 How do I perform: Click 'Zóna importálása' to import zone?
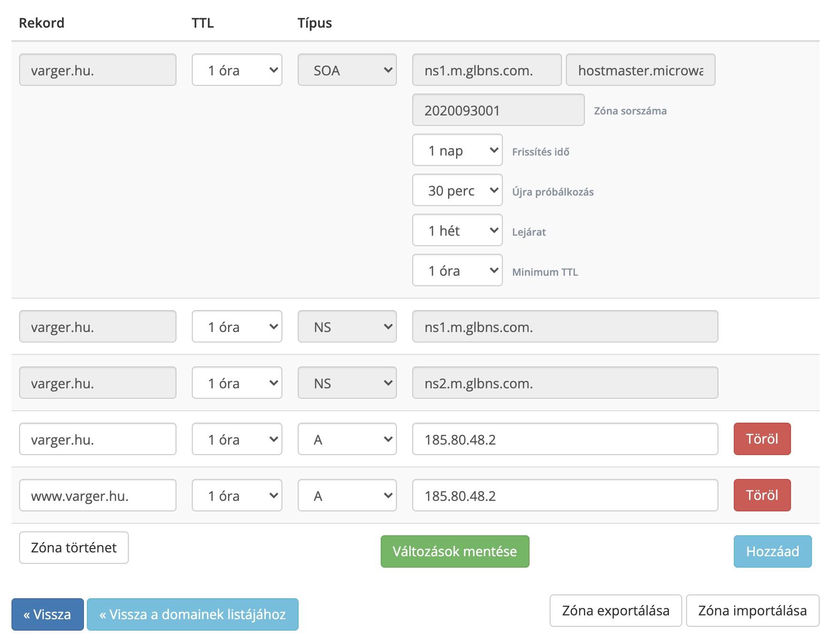[x=752, y=611]
